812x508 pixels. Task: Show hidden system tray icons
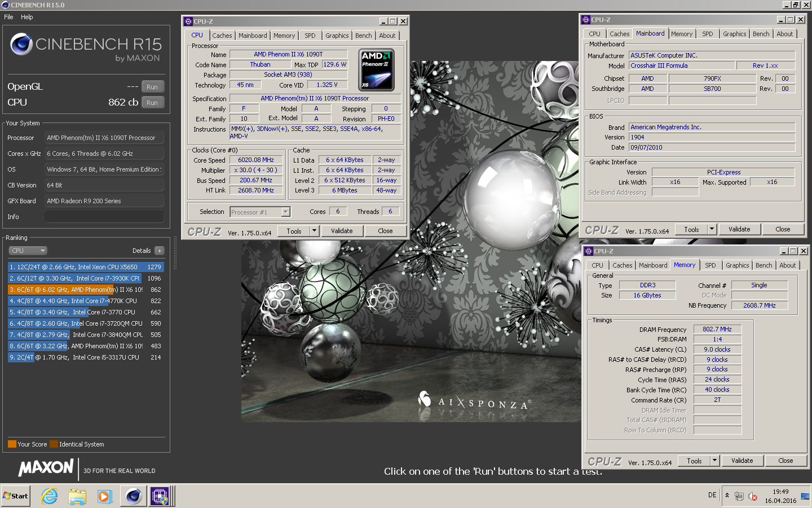727,496
